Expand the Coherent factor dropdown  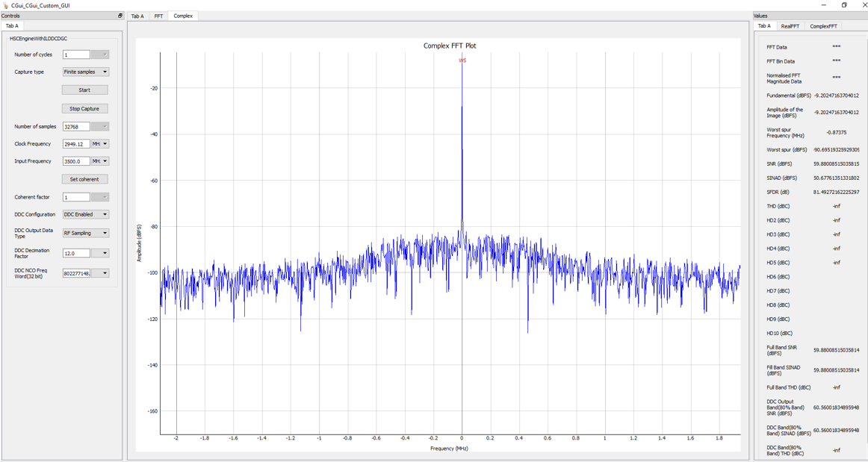click(x=104, y=196)
